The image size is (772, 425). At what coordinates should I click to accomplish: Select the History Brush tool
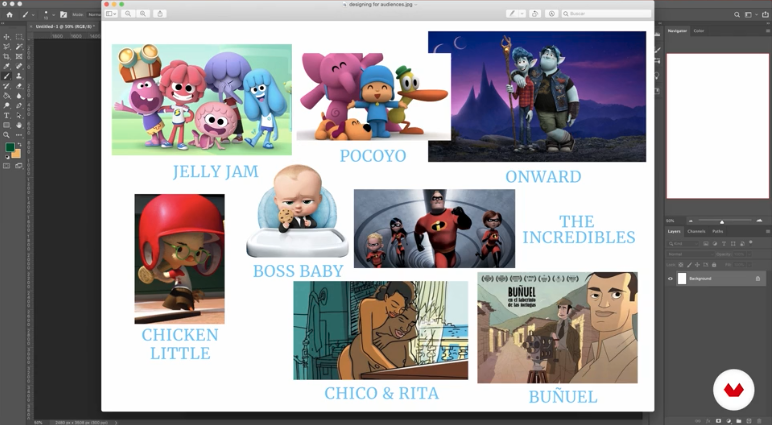[x=6, y=86]
